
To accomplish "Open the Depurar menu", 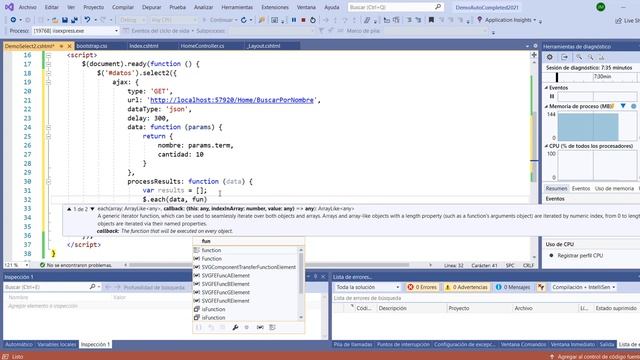I will (151, 7).
